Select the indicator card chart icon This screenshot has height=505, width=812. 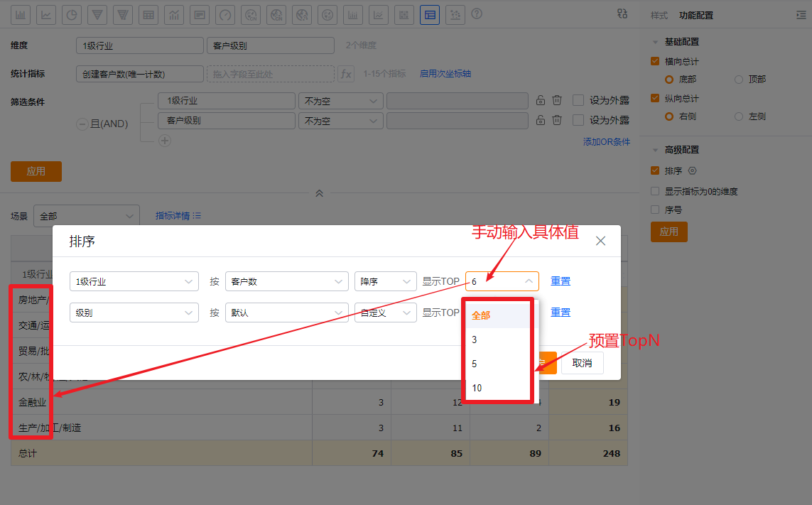(200, 15)
